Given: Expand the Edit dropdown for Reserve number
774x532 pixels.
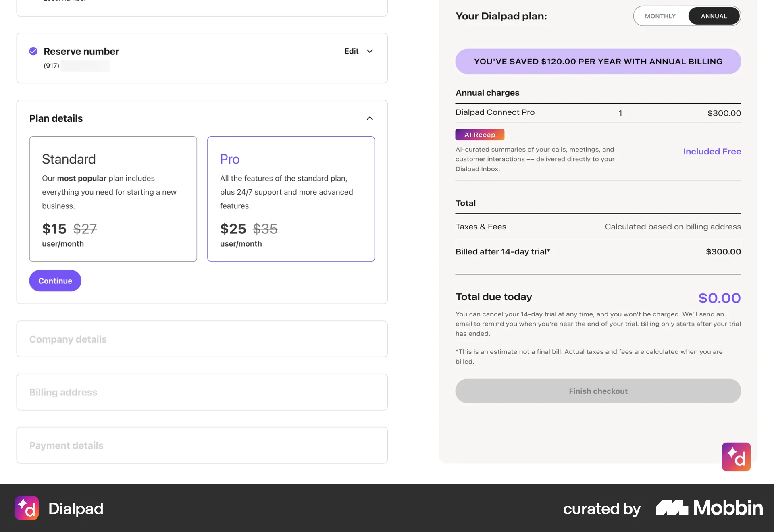Looking at the screenshot, I should (x=369, y=51).
